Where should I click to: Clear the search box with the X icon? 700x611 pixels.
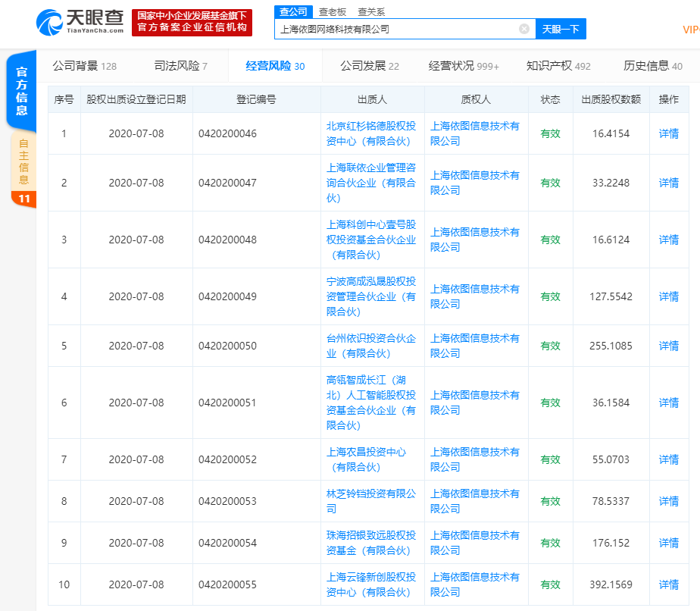click(524, 29)
